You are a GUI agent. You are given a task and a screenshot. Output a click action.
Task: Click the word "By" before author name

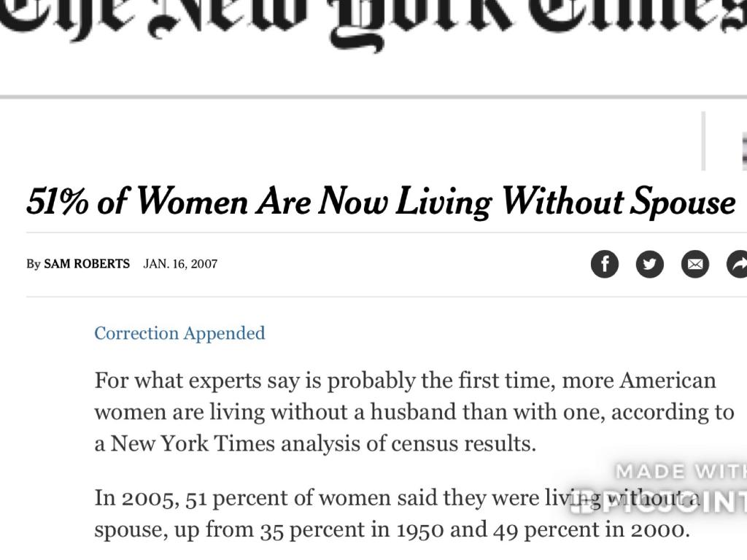point(33,264)
